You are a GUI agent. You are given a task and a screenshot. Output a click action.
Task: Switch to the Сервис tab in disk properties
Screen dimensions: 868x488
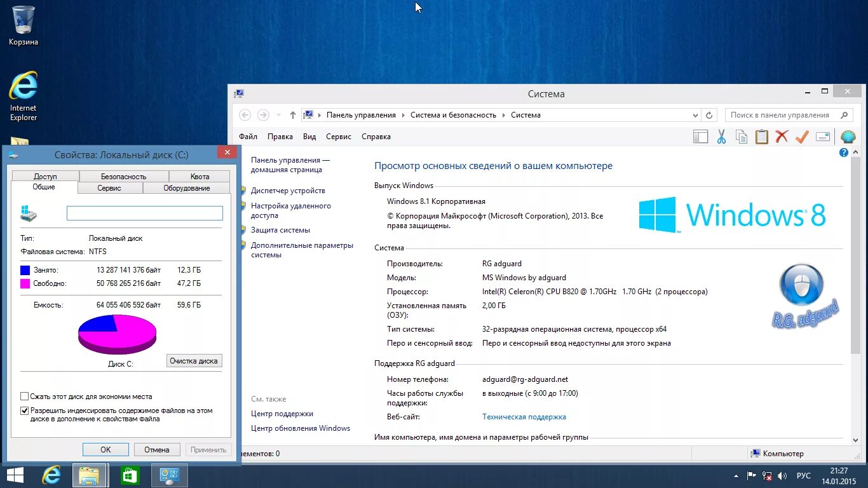(109, 188)
